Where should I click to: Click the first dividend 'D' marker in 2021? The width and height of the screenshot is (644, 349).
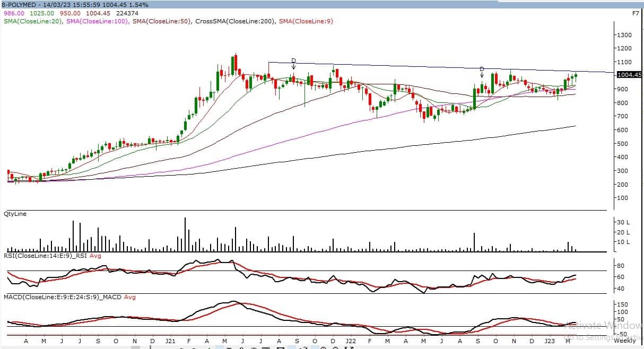(x=293, y=60)
